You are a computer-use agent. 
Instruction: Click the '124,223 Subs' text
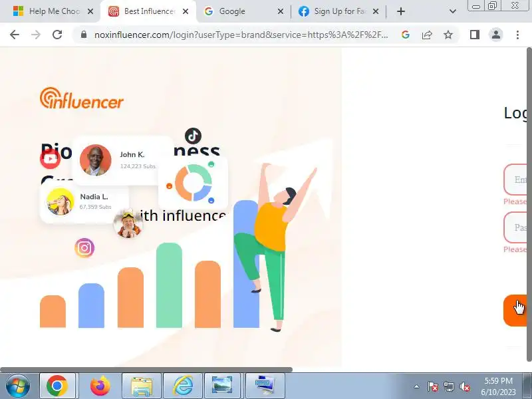(138, 166)
